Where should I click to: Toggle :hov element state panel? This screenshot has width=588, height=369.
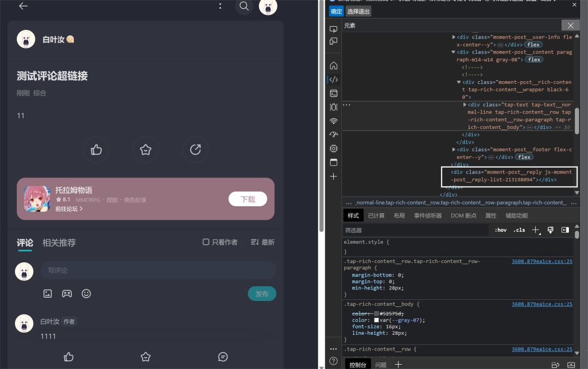click(x=501, y=230)
